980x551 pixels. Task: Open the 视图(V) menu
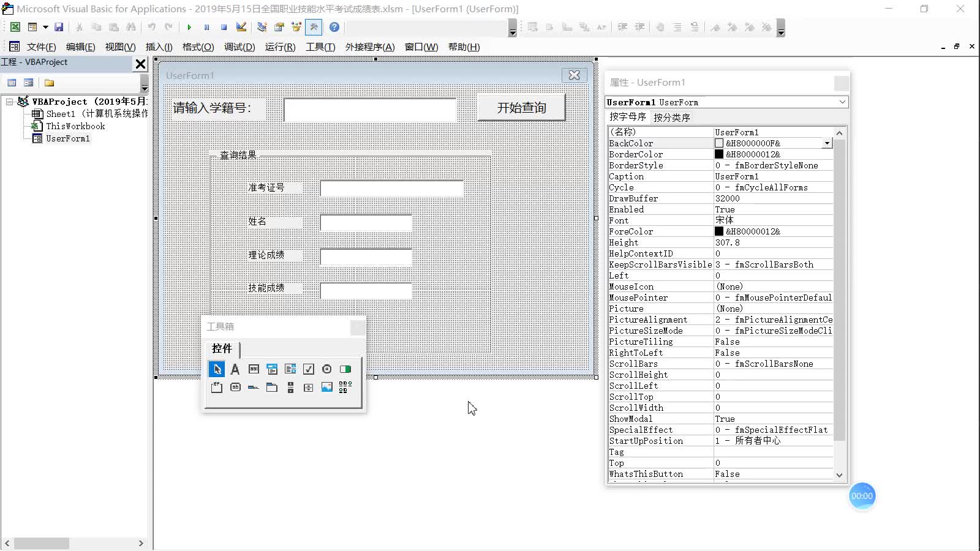point(120,47)
